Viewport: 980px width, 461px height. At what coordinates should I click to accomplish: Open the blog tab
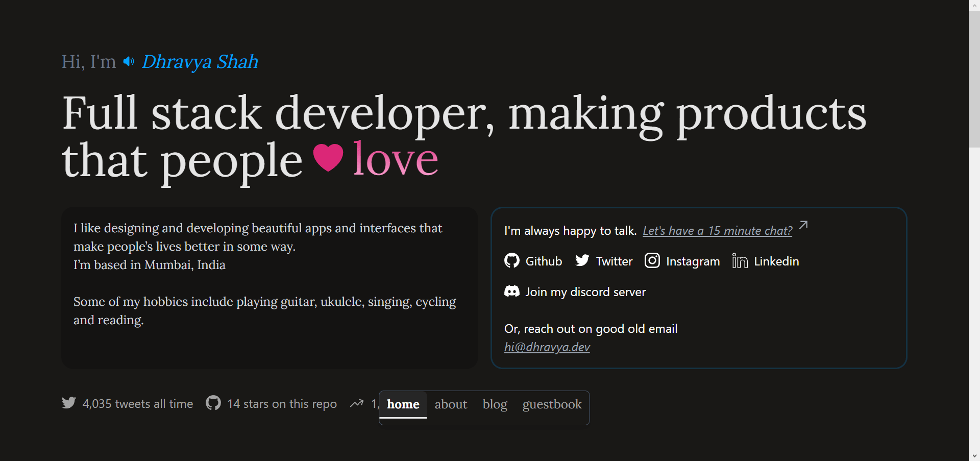[x=495, y=404]
